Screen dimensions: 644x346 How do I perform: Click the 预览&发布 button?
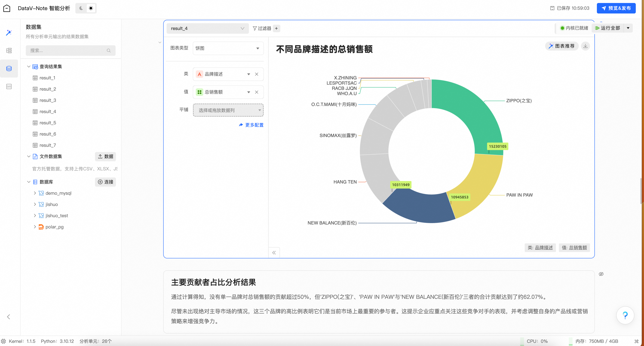point(616,8)
